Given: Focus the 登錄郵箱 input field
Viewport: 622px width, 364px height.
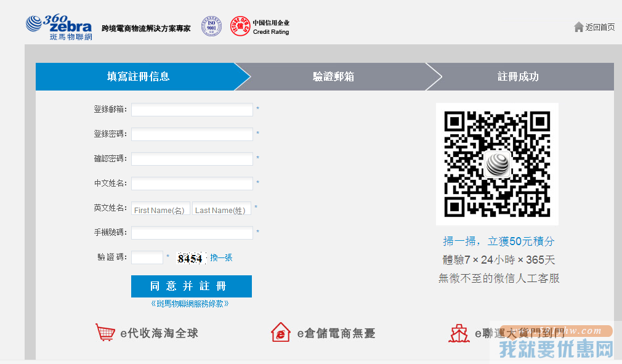Looking at the screenshot, I should pyautogui.click(x=192, y=110).
